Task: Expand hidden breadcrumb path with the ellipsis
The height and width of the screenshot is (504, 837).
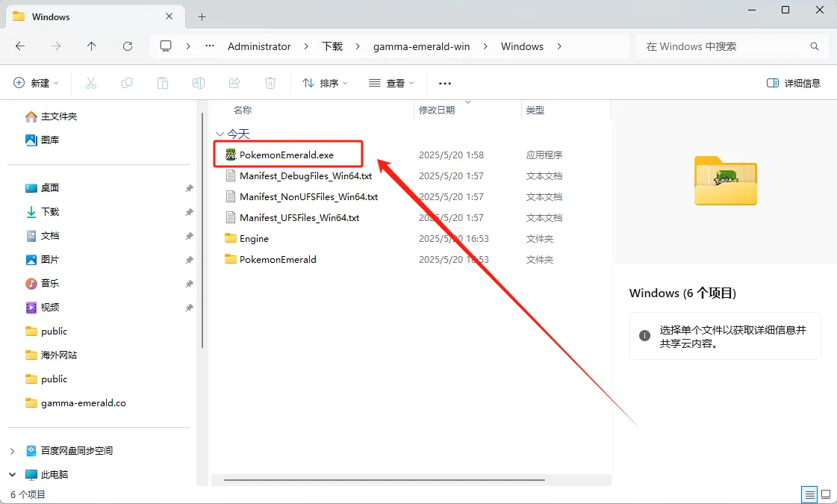Action: pos(210,46)
